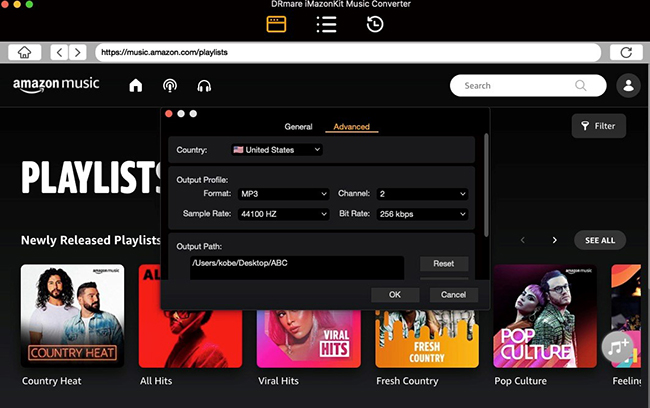Open the Bit Rate dropdown

[x=422, y=214]
